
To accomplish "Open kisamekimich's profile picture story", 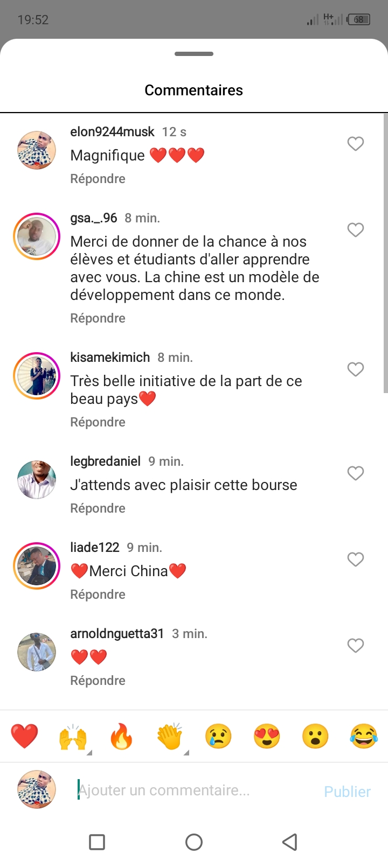I will click(37, 376).
